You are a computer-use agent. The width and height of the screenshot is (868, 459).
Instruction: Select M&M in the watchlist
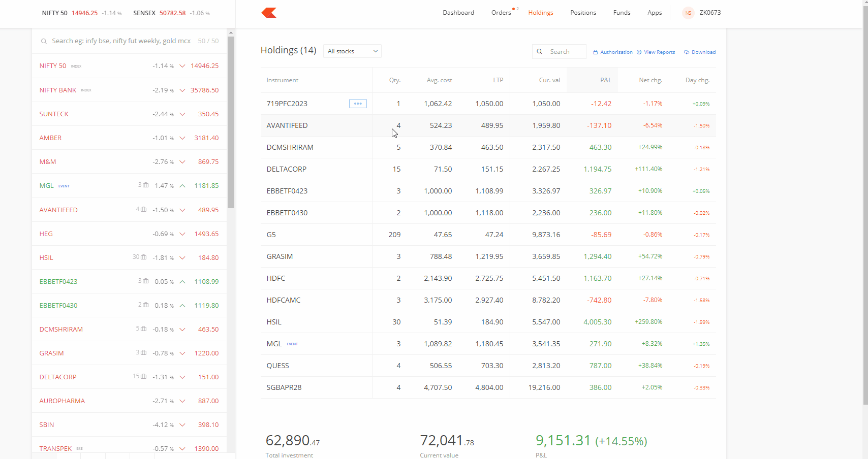pyautogui.click(x=48, y=162)
